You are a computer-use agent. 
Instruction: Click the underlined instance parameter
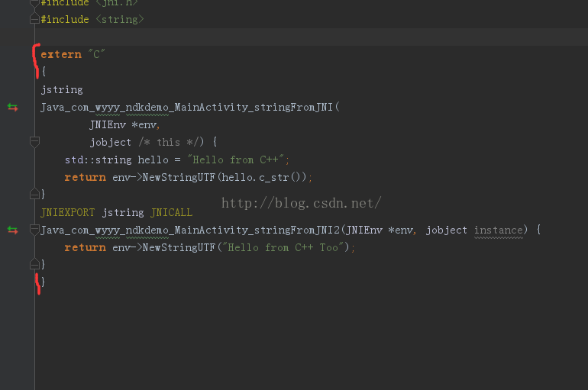tap(499, 230)
